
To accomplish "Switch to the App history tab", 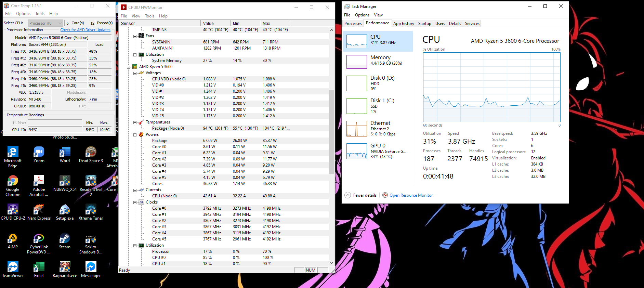I will pos(404,24).
